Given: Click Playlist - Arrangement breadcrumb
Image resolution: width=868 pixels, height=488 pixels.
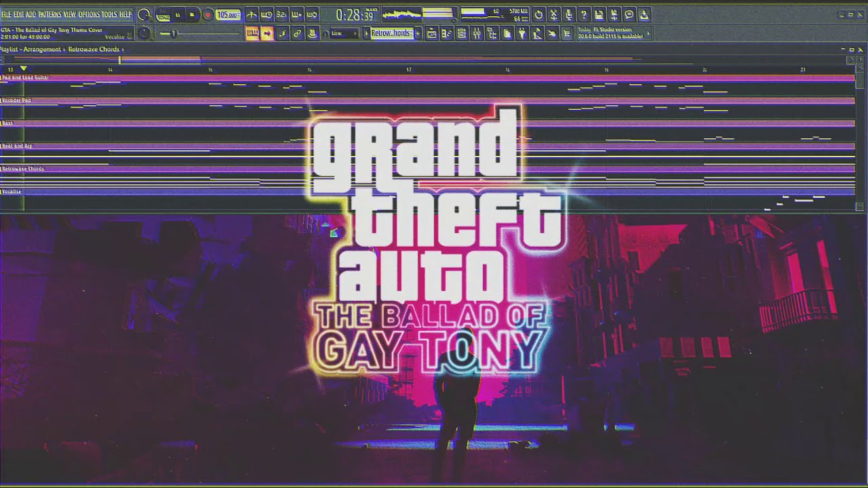Looking at the screenshot, I should click(31, 49).
